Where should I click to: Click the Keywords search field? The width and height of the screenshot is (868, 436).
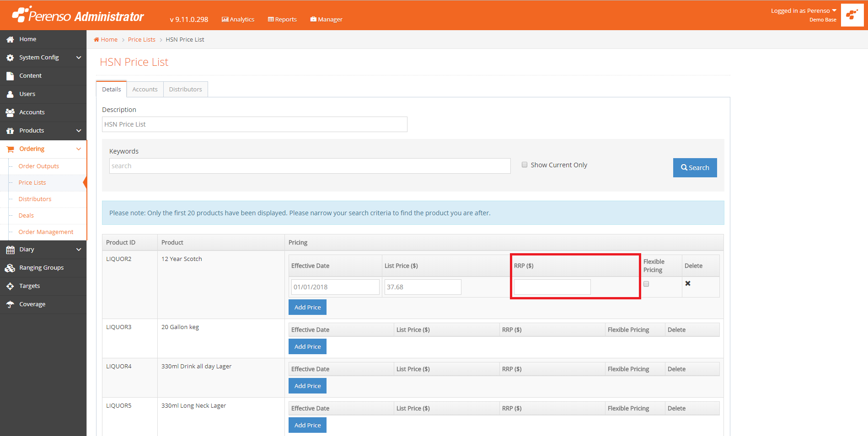(310, 166)
